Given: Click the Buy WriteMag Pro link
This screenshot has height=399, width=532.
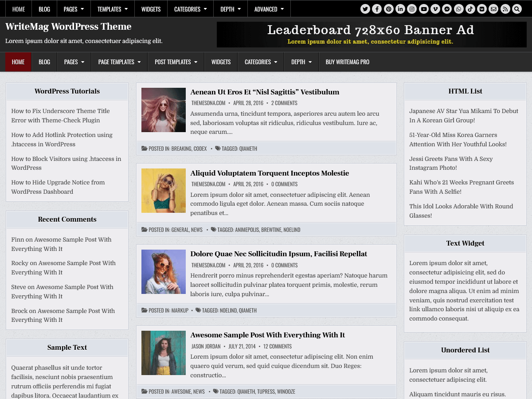Looking at the screenshot, I should click(x=347, y=62).
